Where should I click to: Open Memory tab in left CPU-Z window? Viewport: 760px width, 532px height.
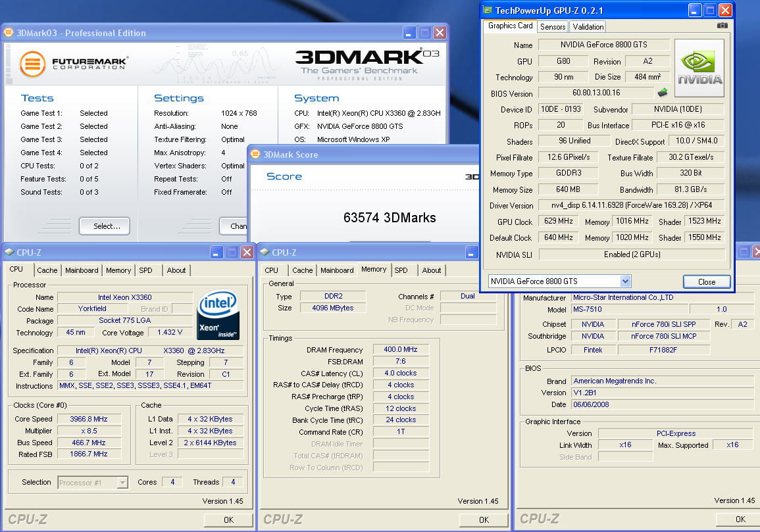(x=118, y=270)
